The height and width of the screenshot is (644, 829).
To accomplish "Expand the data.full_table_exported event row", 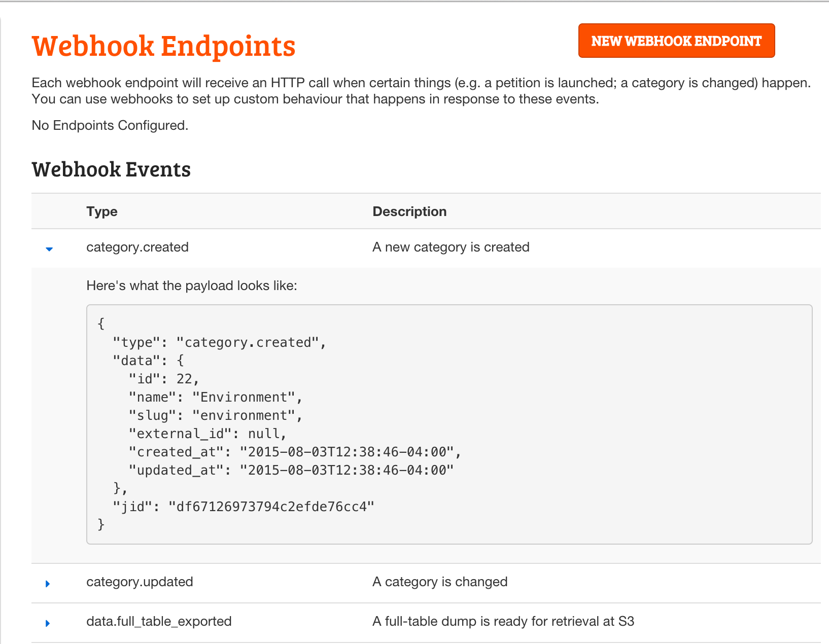I will [x=48, y=623].
